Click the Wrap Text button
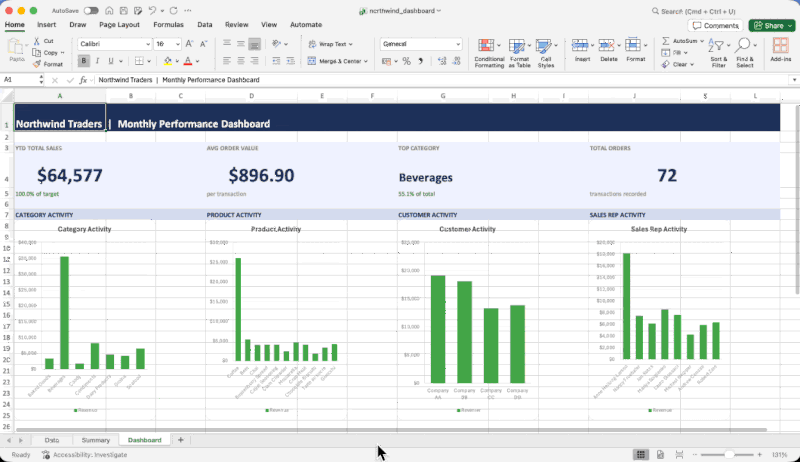 330,44
